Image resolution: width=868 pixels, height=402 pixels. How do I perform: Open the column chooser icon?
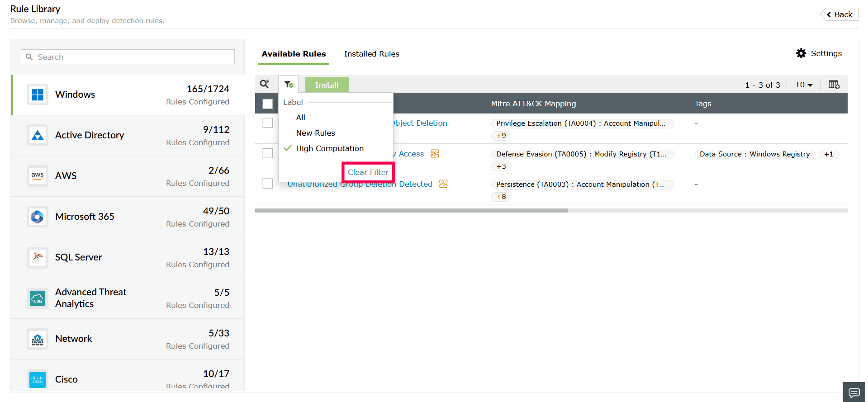point(834,85)
